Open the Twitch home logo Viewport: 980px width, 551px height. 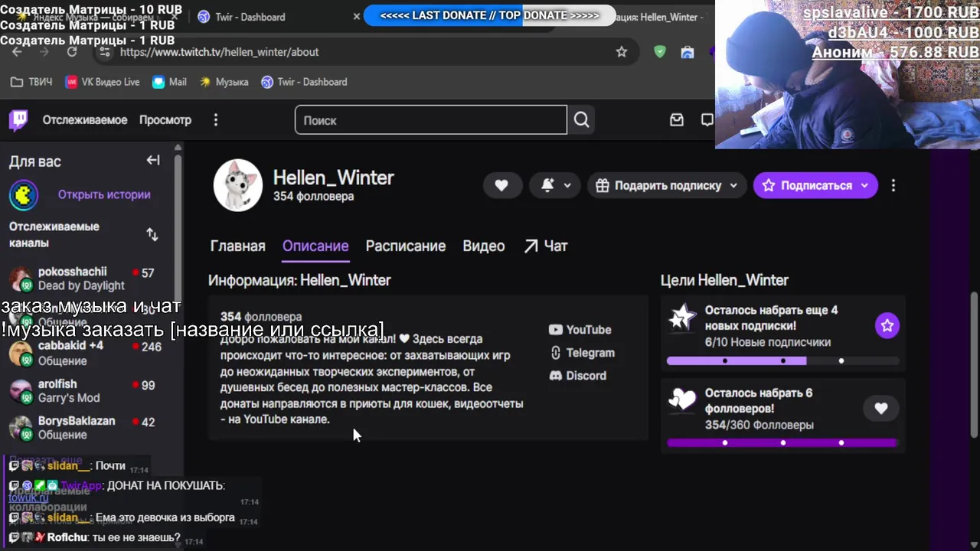point(18,119)
